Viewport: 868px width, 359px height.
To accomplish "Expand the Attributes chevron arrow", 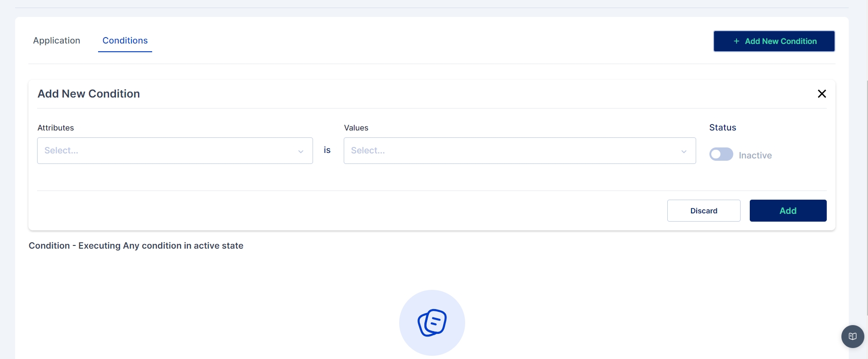I will click(301, 151).
